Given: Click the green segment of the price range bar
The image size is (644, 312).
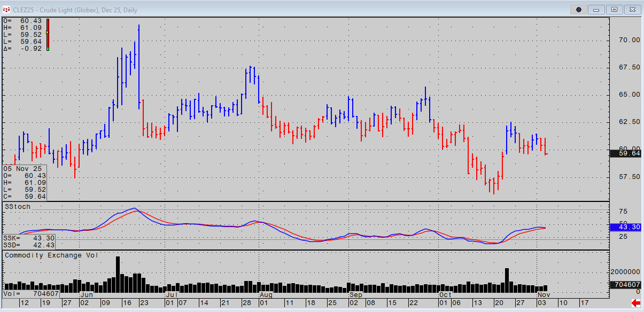Looking at the screenshot, I should tap(48, 49).
